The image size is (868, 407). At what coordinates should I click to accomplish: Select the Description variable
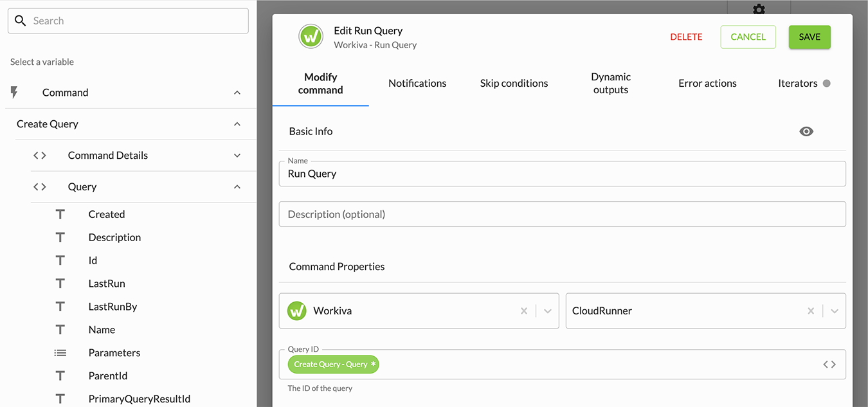pos(114,237)
